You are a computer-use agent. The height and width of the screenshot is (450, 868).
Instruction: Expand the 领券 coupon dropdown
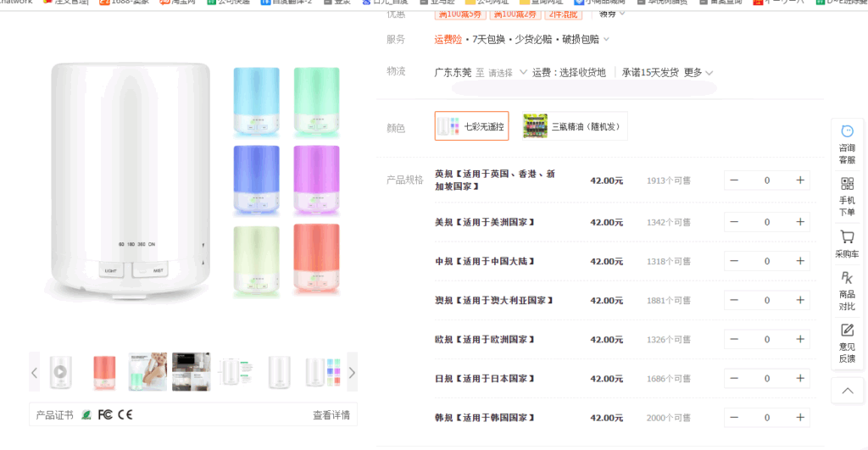[x=612, y=14]
